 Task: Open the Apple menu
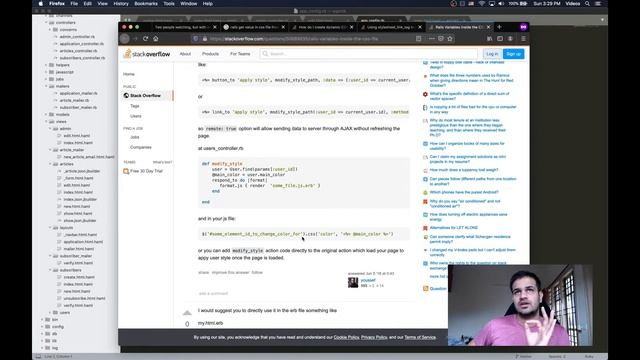40,4
